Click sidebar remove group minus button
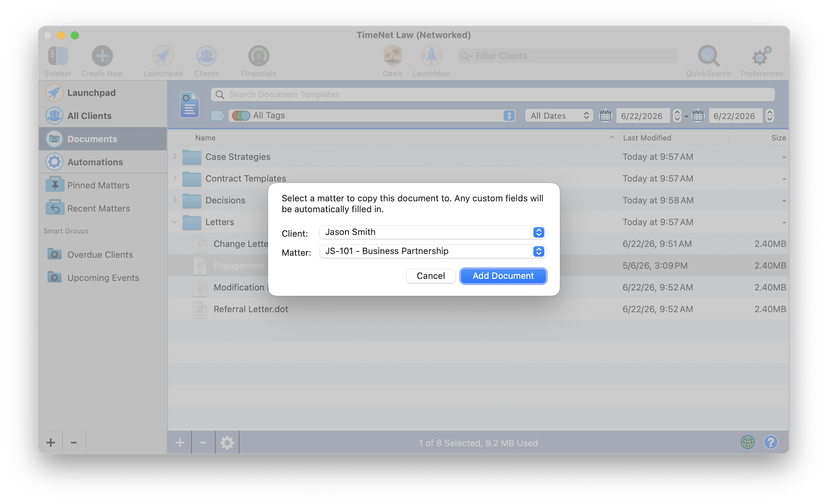Viewport: 828px width, 504px height. [74, 443]
